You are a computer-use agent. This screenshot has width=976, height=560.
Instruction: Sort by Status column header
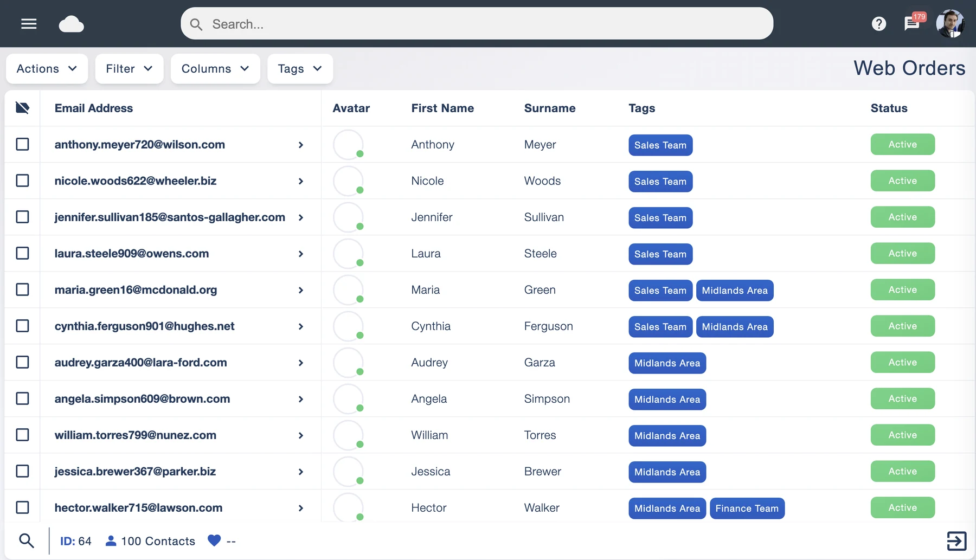(889, 108)
